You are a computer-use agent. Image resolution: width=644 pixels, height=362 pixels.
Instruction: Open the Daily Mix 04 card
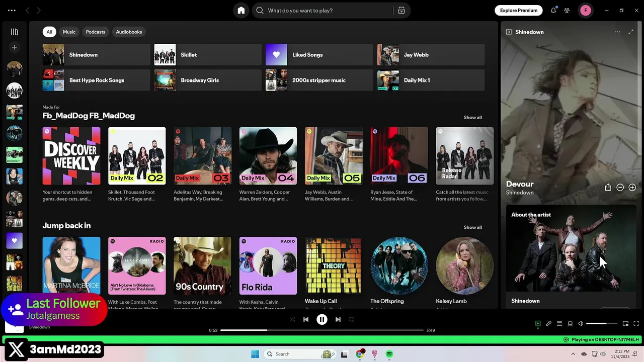tap(268, 165)
